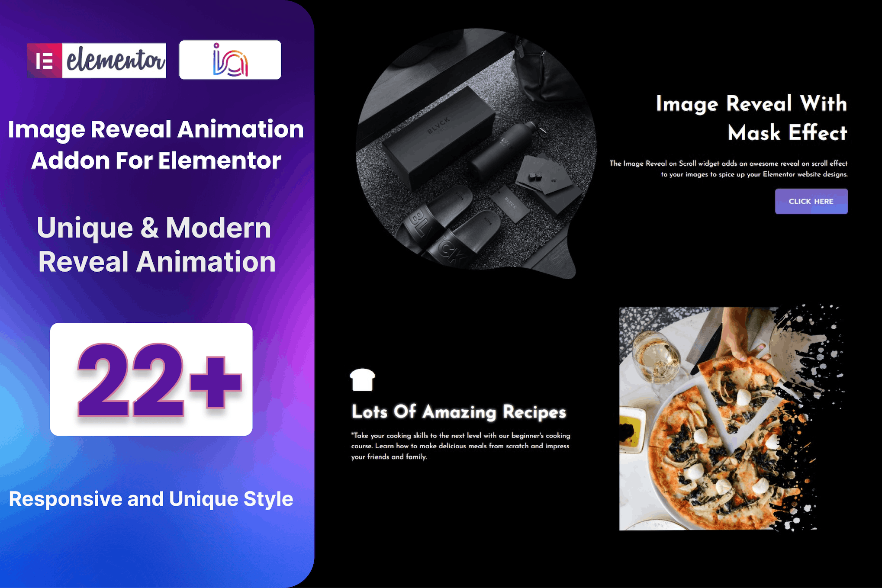Click the 'Responsive and Unique Style' link text
The image size is (882, 588).
pos(151,499)
